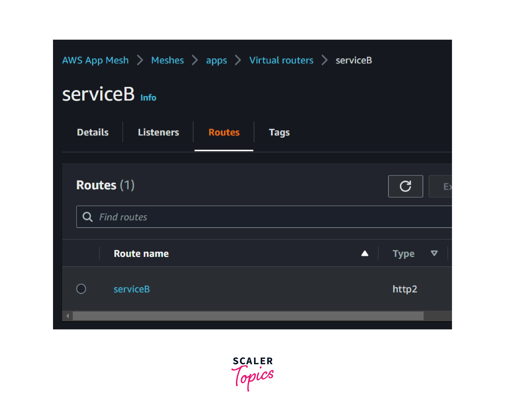505x420 pixels.
Task: Select the serviceB route radio button
Action: click(x=81, y=289)
